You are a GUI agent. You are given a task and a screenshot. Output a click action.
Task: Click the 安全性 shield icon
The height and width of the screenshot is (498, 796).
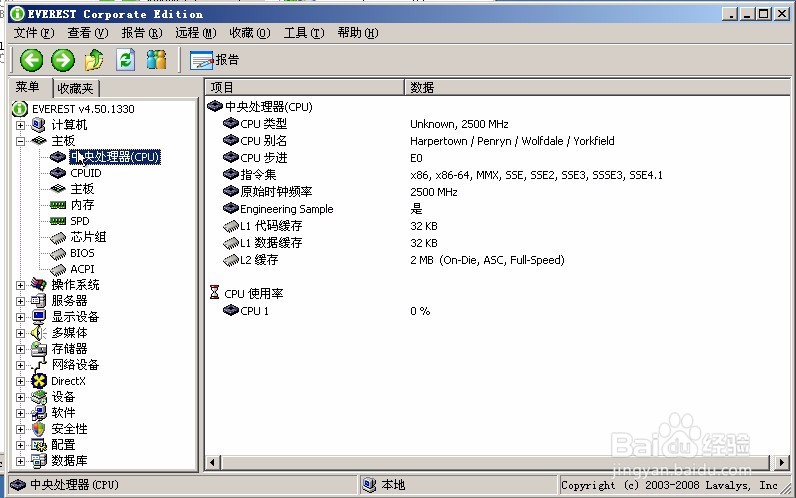click(x=39, y=429)
